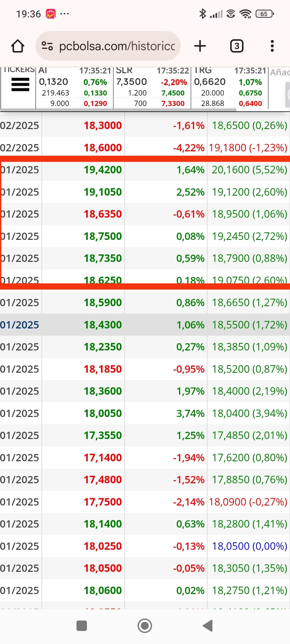Screen dimensions: 290x644
Task: Select the -1,94% change cell
Action: [x=189, y=458]
